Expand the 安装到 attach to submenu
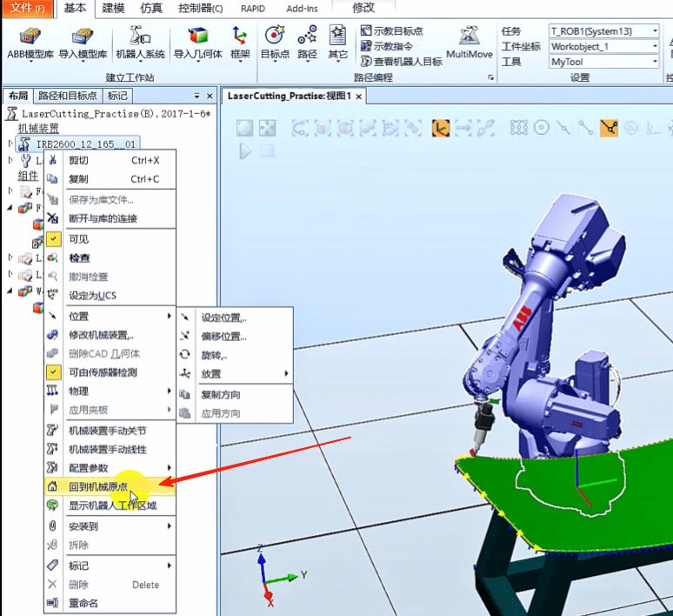The width and height of the screenshot is (673, 616). [110, 526]
